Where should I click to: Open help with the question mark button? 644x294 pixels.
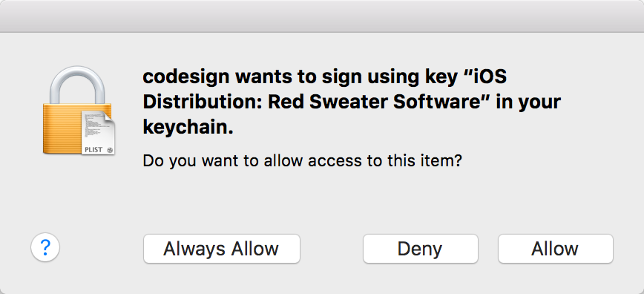coord(45,247)
